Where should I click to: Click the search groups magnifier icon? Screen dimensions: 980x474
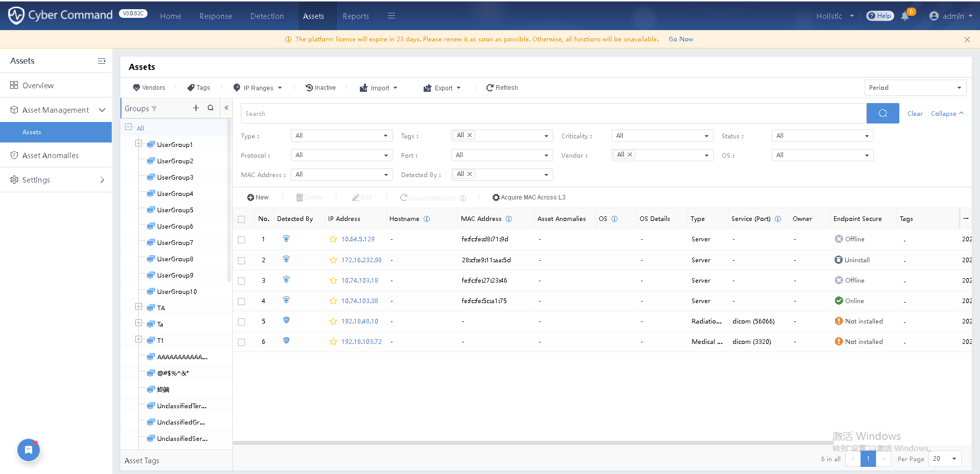210,108
